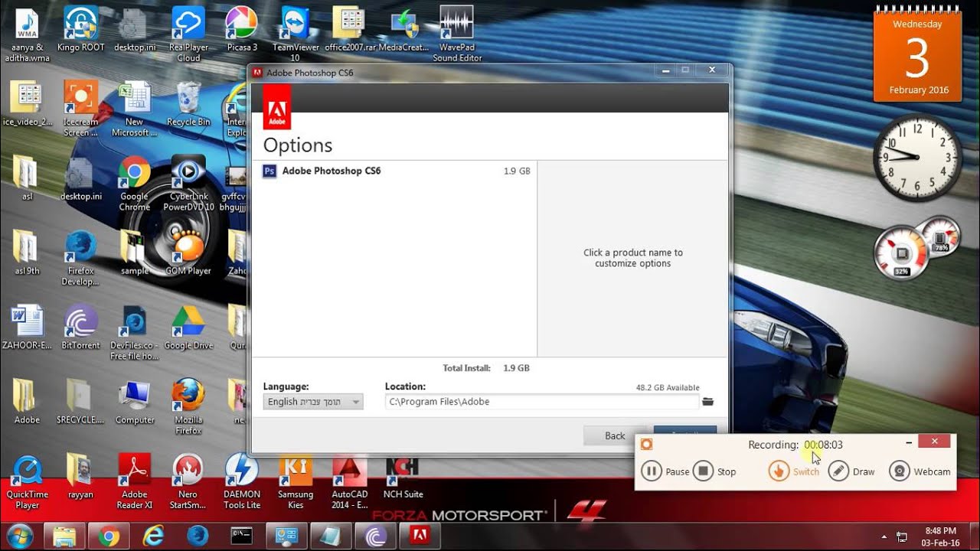The width and height of the screenshot is (980, 551).
Task: Launch Google Chrome from desktop shortcut
Action: pyautogui.click(x=134, y=184)
